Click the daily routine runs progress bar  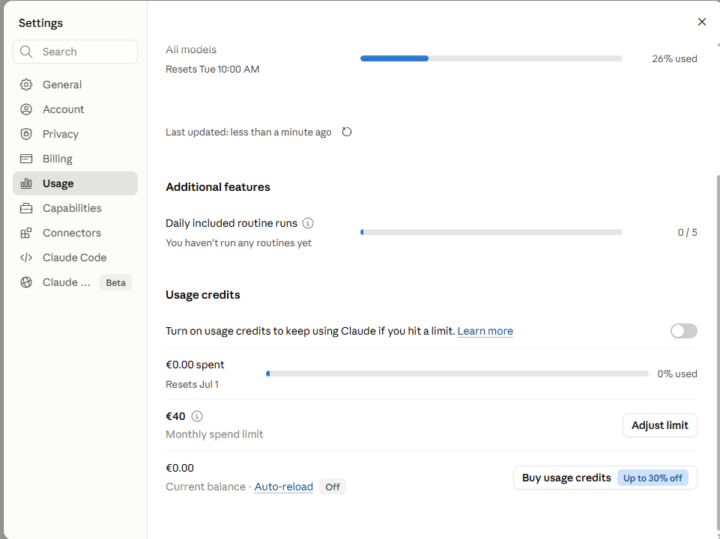pyautogui.click(x=491, y=232)
